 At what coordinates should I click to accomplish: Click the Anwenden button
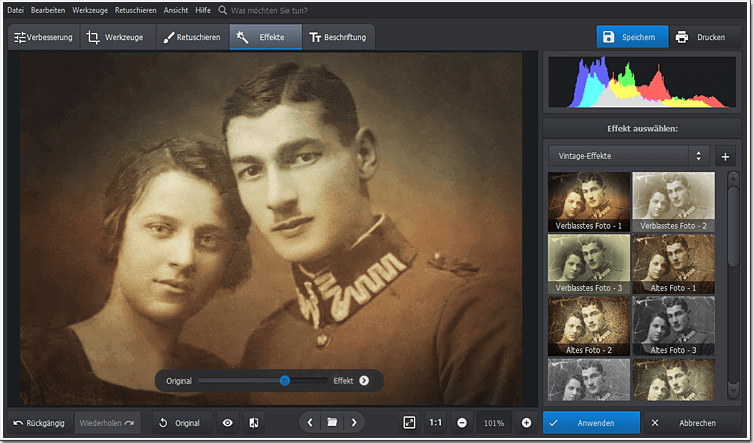pyautogui.click(x=591, y=423)
